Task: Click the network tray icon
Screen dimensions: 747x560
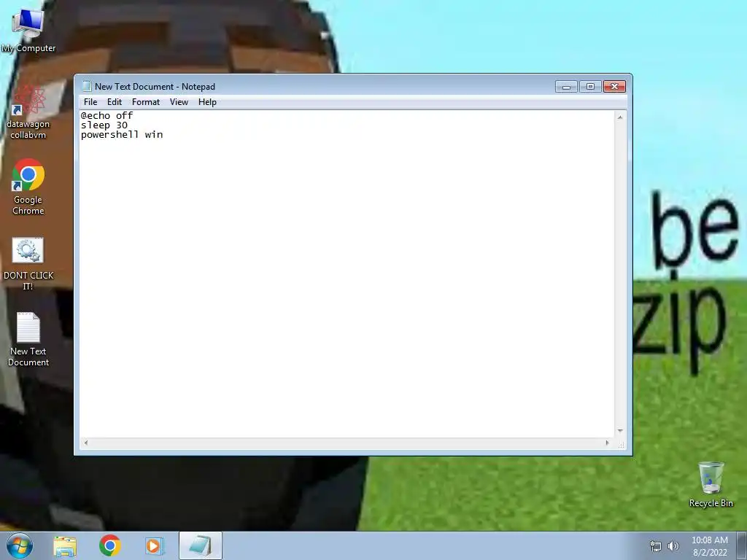Action: [656, 546]
